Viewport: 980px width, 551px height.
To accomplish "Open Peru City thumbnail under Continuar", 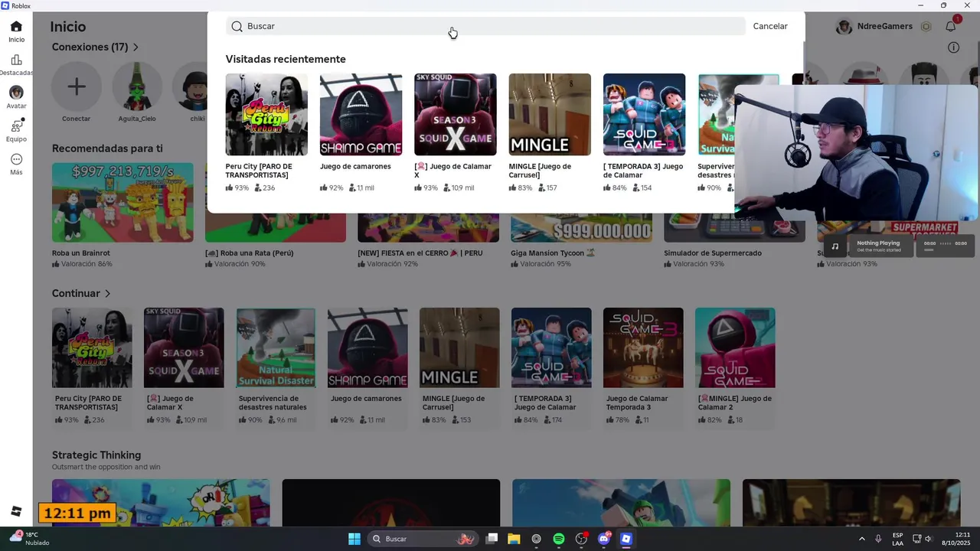I will 92,347.
